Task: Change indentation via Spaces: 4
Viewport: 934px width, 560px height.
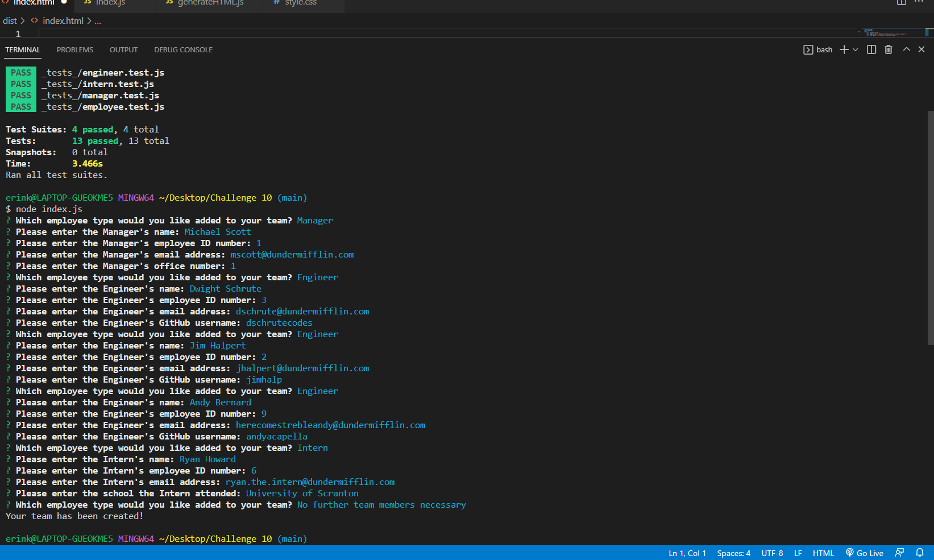Action: point(734,553)
